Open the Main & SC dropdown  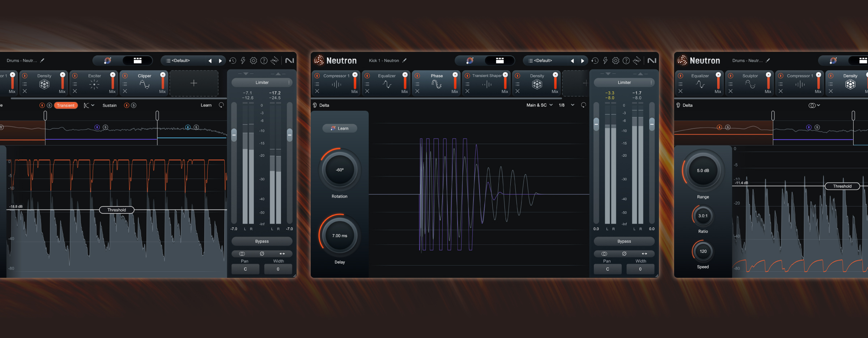540,105
